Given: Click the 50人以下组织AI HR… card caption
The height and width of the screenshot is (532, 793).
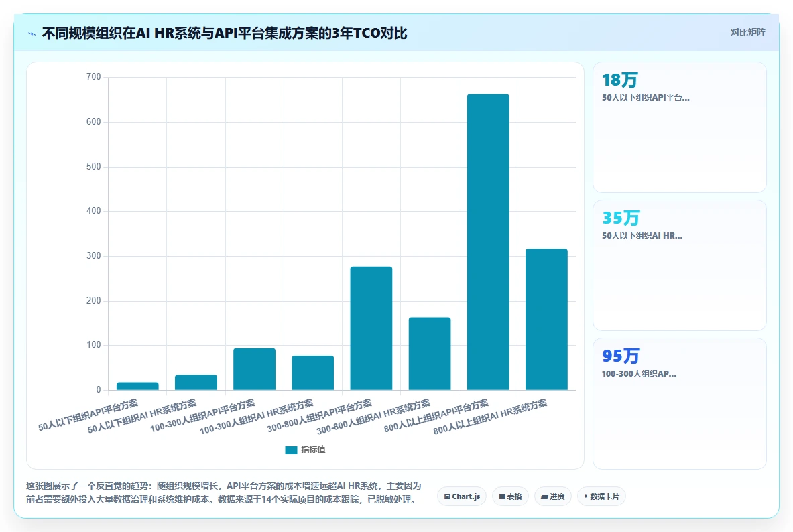Looking at the screenshot, I should (x=642, y=236).
